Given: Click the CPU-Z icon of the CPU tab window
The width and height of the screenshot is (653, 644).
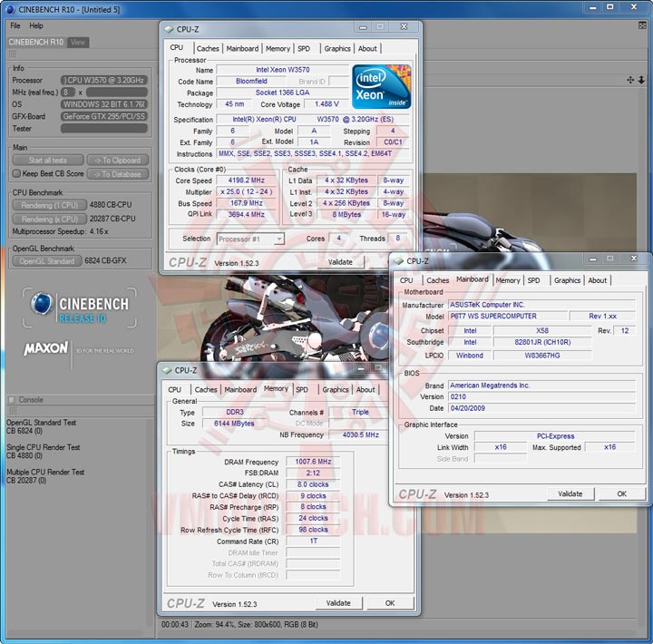Looking at the screenshot, I should tap(169, 29).
